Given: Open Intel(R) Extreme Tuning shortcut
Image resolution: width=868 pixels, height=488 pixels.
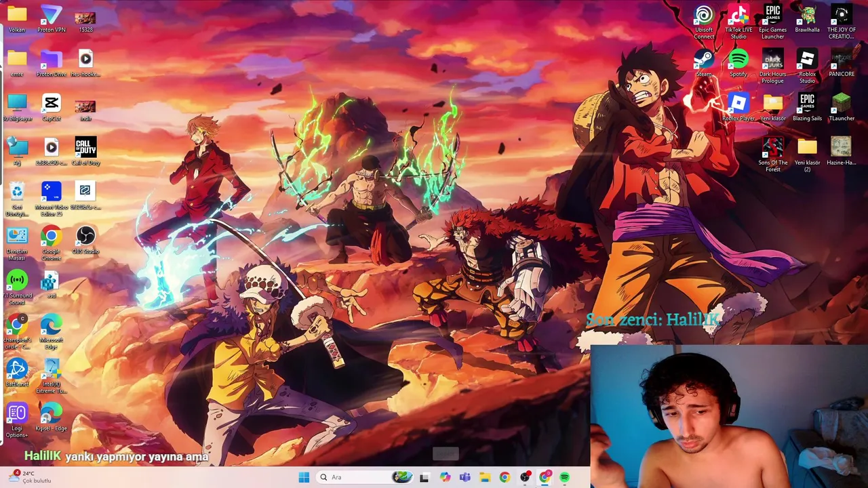Looking at the screenshot, I should [52, 377].
